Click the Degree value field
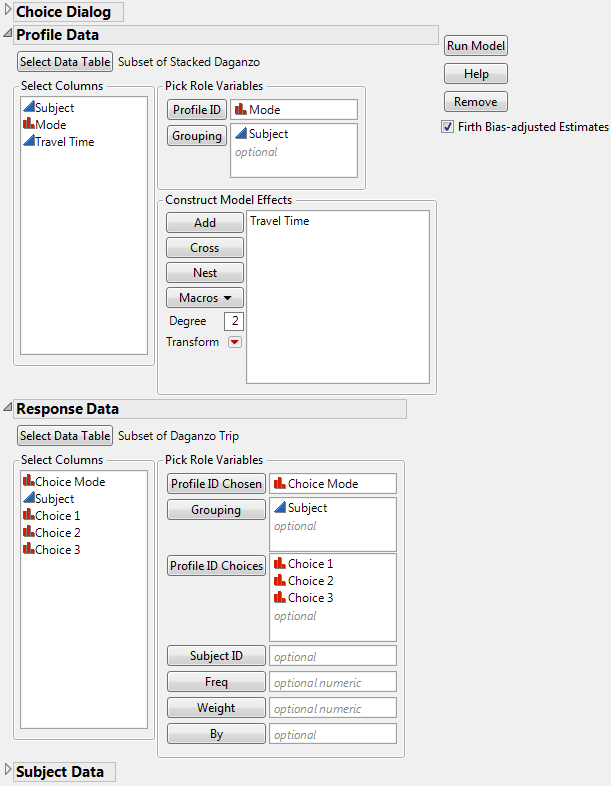Image resolution: width=611 pixels, height=786 pixels. 234,321
